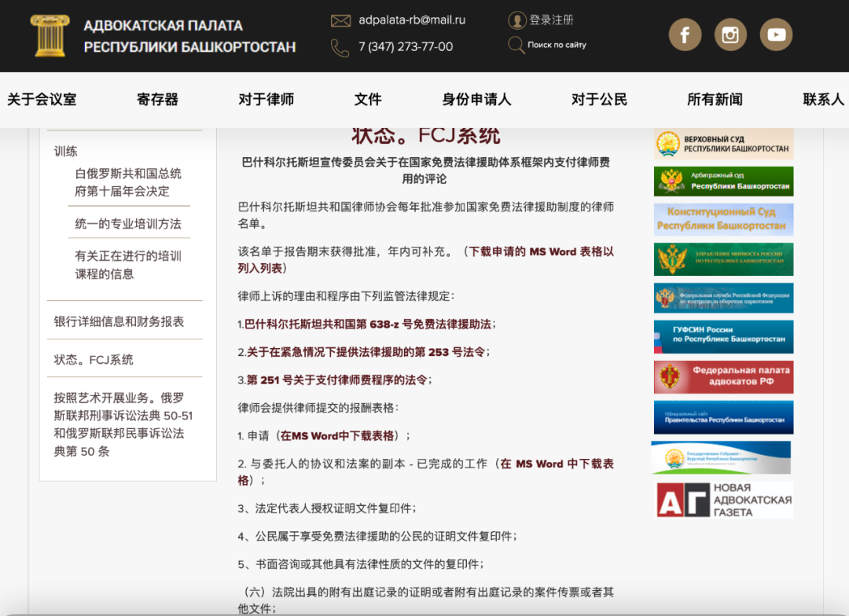Click the phone handset icon
Screen dimensions: 849x616
coord(340,47)
